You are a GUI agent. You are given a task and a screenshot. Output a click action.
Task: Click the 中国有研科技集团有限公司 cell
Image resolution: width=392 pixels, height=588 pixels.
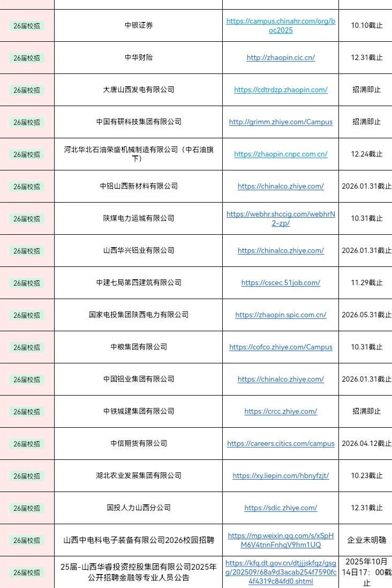tap(139, 122)
